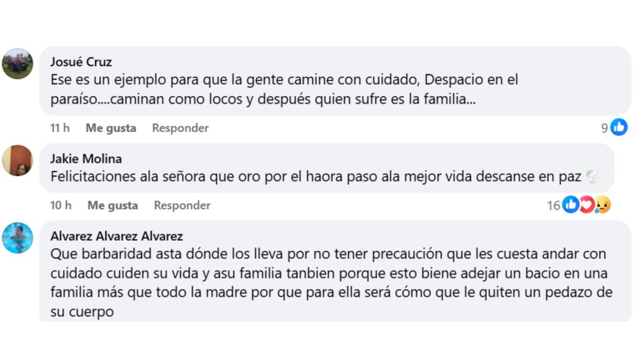Click the dove emoji in Jakie Molina's comment

pos(592,177)
